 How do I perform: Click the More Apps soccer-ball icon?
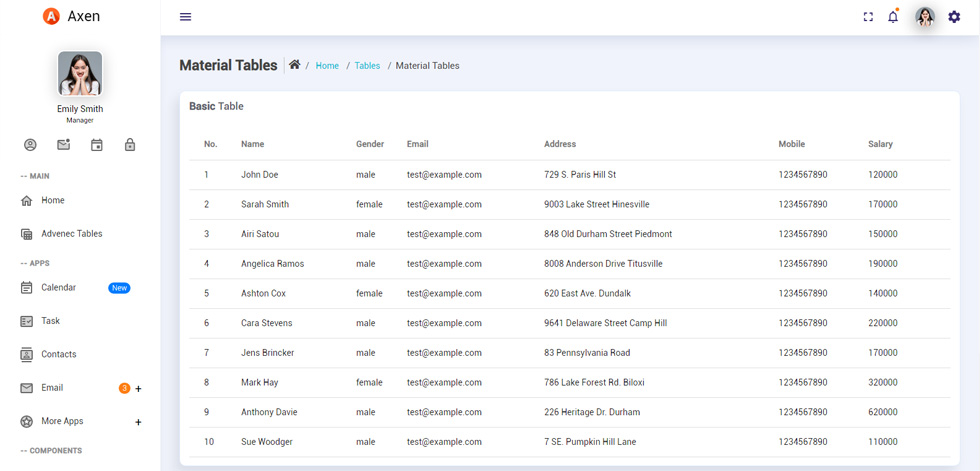click(26, 422)
